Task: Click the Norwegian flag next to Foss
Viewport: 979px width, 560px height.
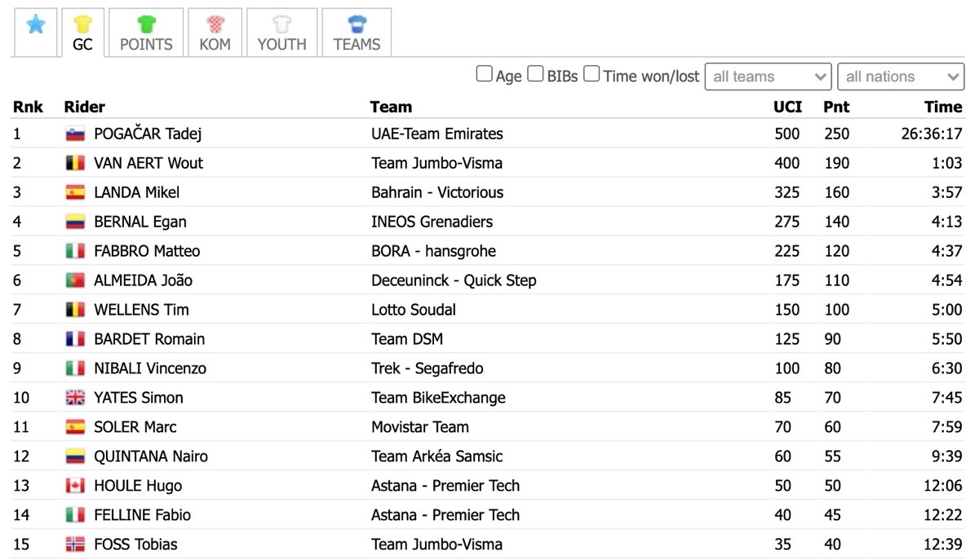Action: click(75, 545)
